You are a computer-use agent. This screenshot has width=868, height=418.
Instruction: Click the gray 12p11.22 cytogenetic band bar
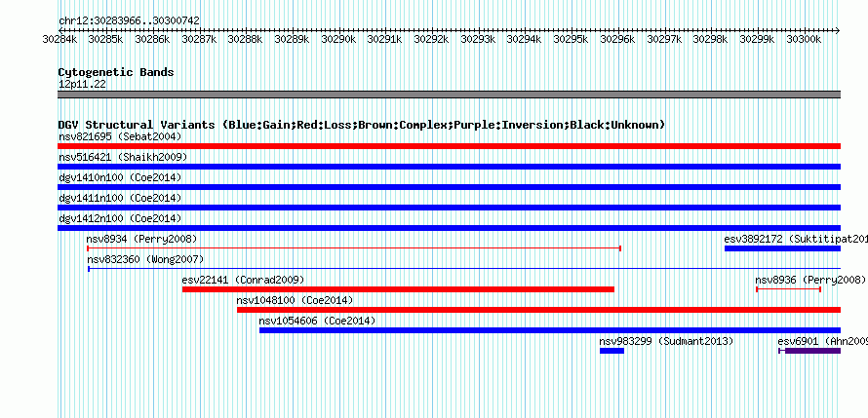click(x=449, y=95)
